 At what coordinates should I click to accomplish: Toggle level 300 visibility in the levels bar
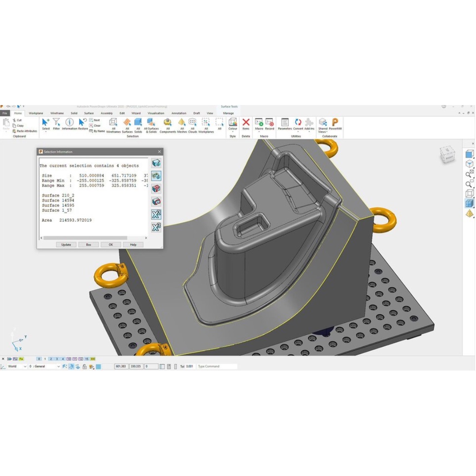point(93,359)
